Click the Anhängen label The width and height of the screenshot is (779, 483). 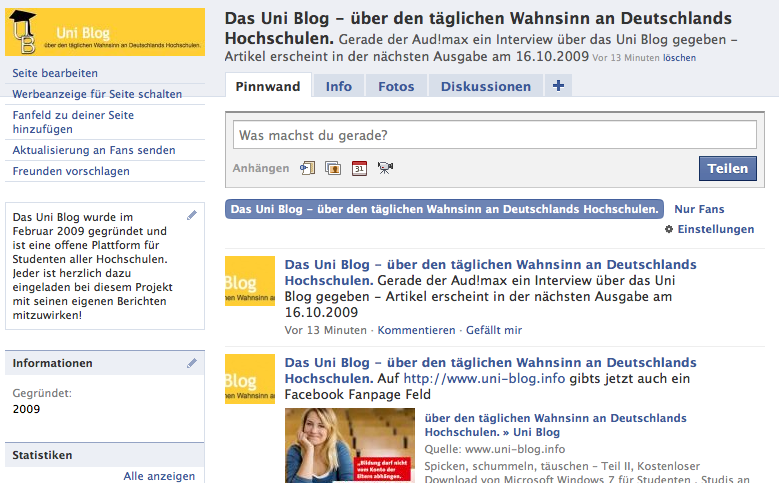(261, 168)
